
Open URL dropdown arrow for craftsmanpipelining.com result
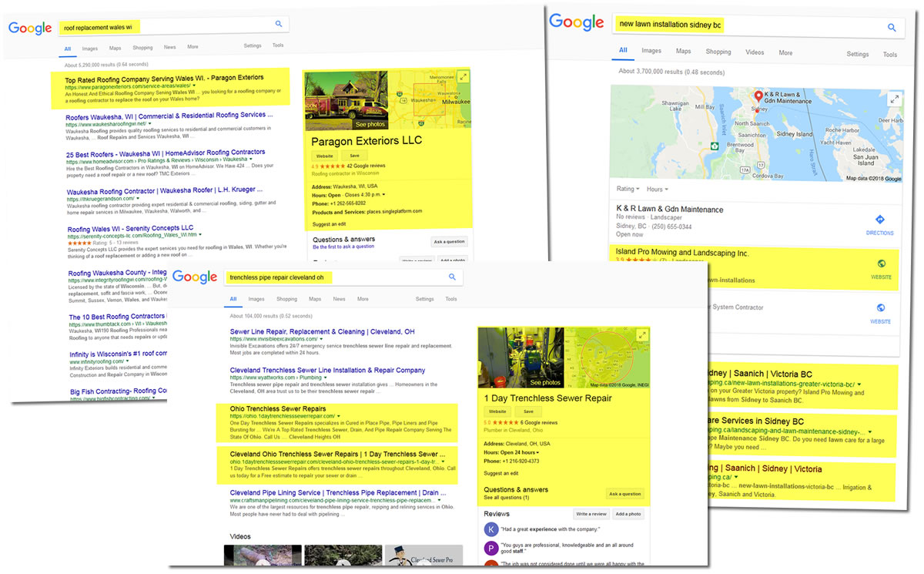point(440,500)
